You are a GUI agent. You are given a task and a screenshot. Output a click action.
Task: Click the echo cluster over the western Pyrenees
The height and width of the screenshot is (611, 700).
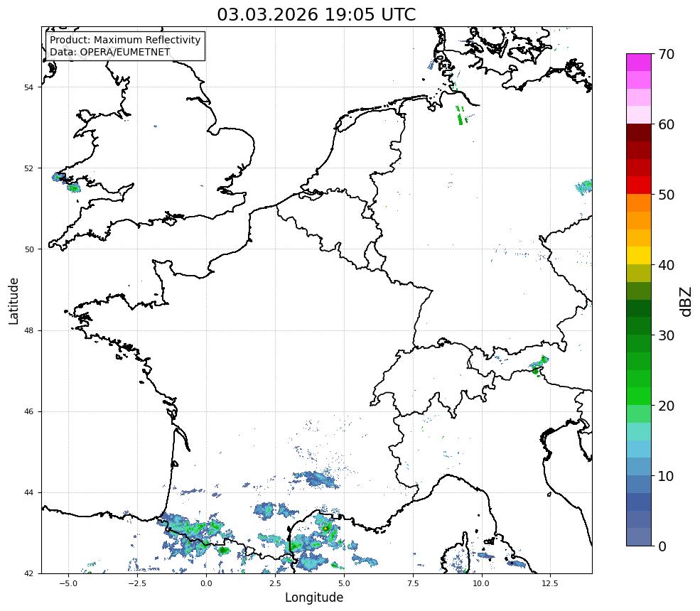coord(192,534)
